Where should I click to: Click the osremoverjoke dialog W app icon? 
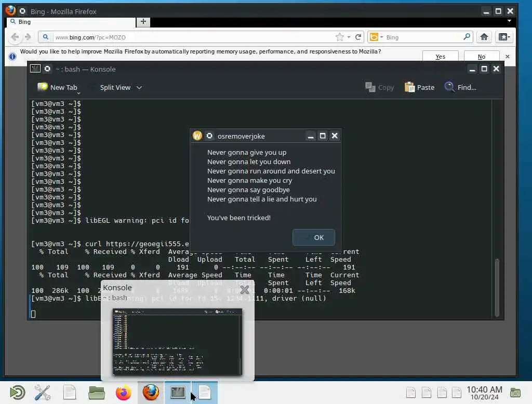click(x=197, y=136)
